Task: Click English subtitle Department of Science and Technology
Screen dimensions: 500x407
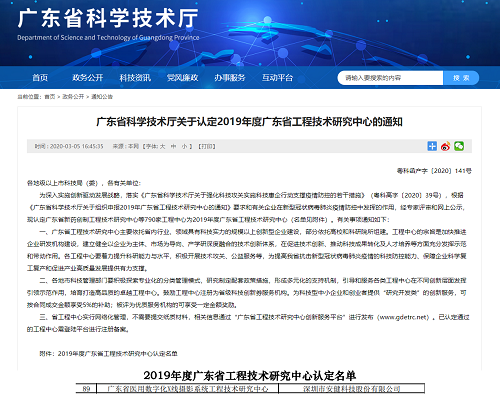Action: coord(108,37)
